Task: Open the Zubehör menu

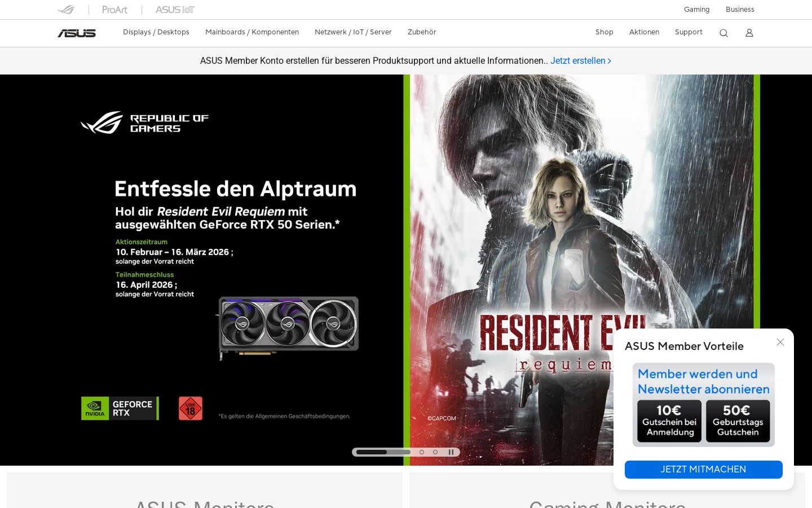Action: tap(422, 32)
